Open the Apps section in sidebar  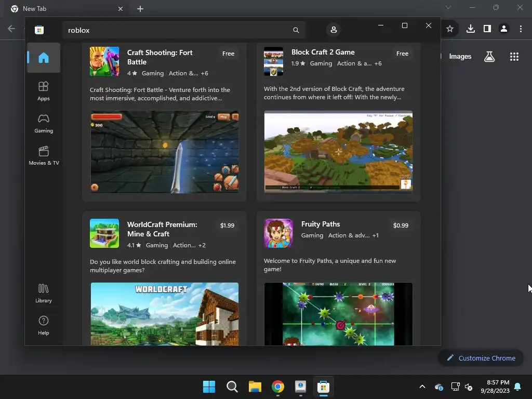44,91
